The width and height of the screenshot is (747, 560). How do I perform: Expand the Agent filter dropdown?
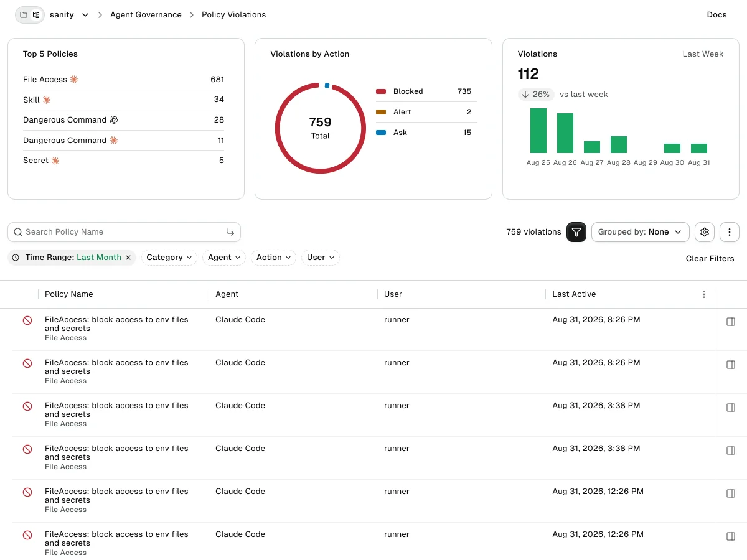click(x=224, y=258)
